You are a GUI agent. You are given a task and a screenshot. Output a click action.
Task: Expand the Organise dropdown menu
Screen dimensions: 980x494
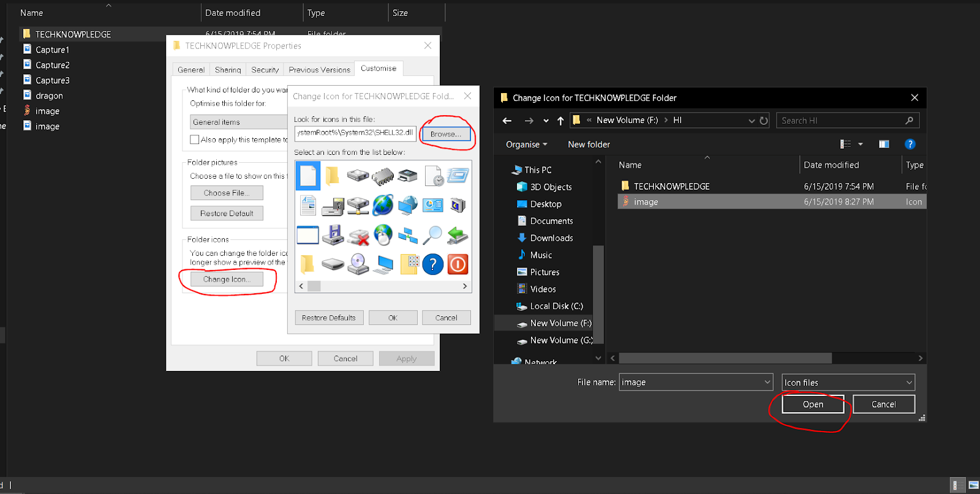[x=526, y=144]
